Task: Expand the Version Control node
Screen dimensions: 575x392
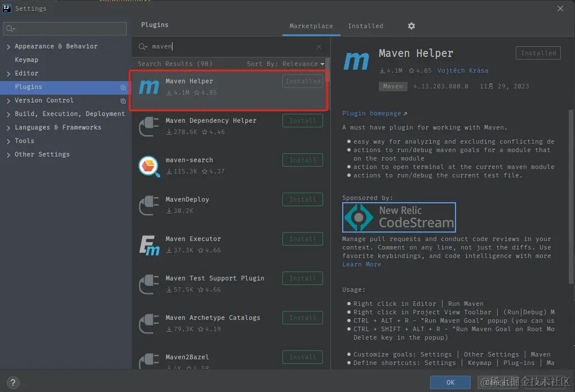Action: coord(8,101)
